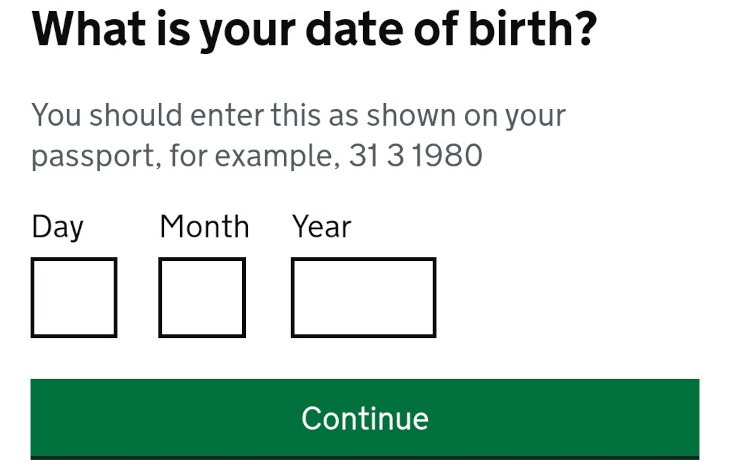Click the Month input box
730x468 pixels.
(x=202, y=297)
